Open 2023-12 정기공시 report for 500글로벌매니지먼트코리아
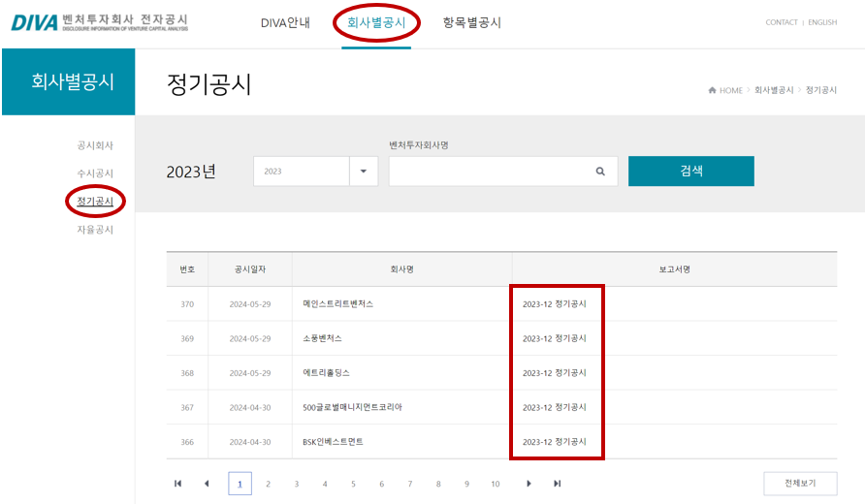 pyautogui.click(x=555, y=407)
